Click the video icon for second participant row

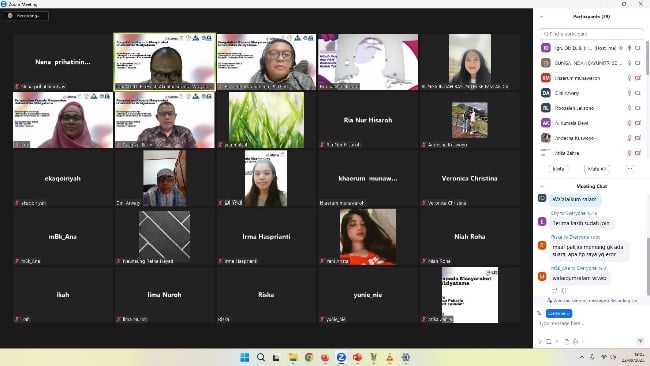pyautogui.click(x=638, y=63)
